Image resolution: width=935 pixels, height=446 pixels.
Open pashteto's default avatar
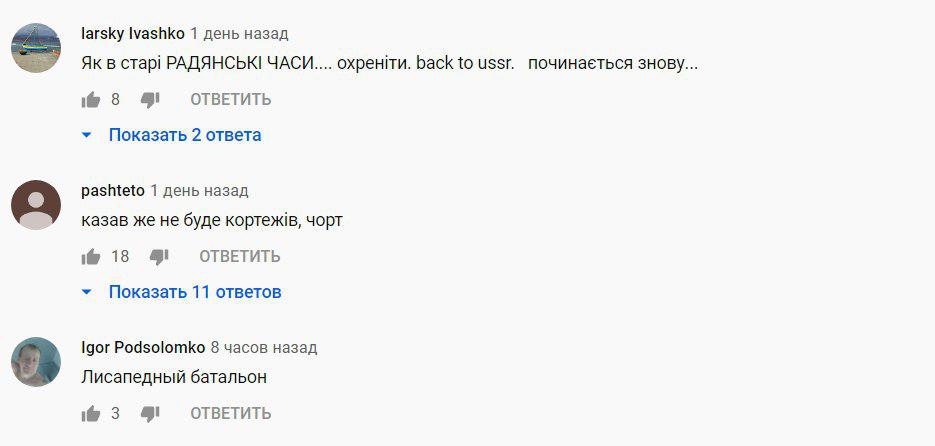coord(36,205)
